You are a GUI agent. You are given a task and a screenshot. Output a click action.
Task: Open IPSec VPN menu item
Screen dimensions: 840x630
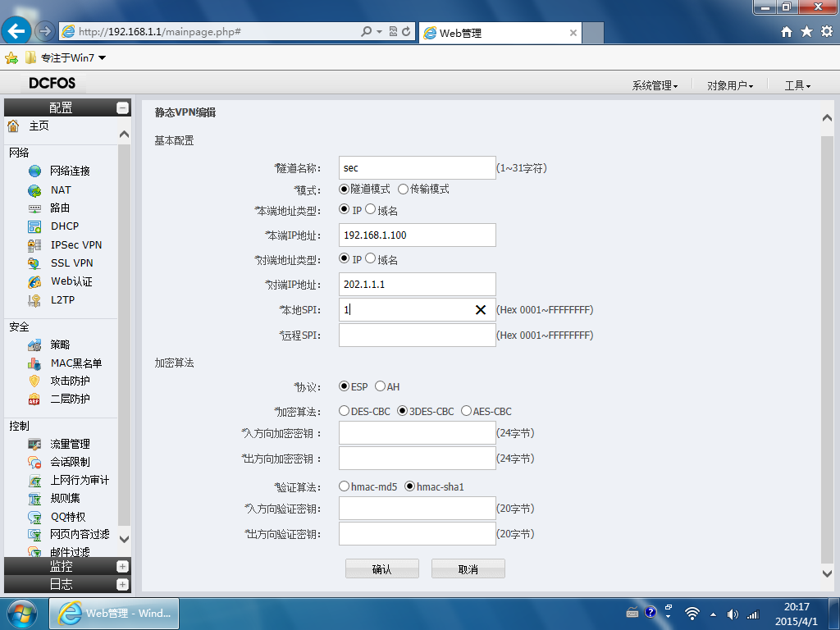coord(76,244)
